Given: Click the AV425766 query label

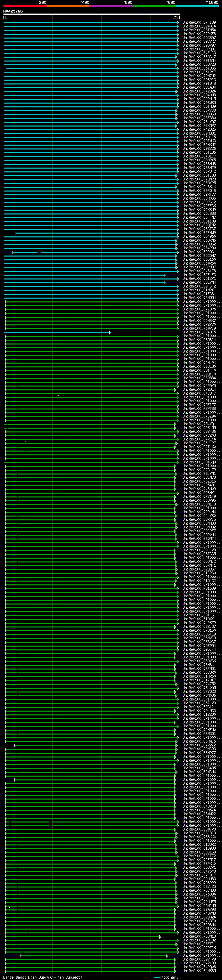Looking at the screenshot, I should click(13, 11).
